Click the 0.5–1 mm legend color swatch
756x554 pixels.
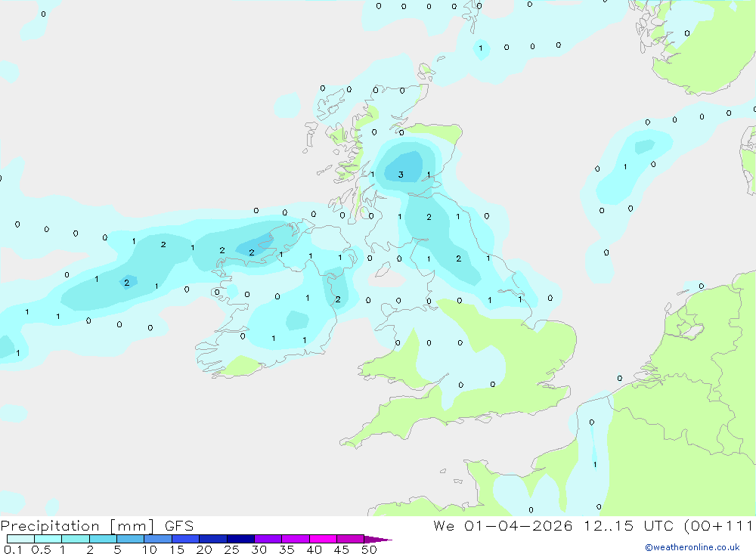tap(48, 539)
